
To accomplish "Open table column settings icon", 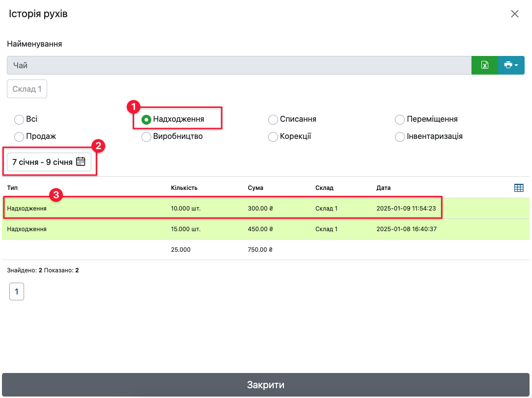I will pyautogui.click(x=519, y=188).
